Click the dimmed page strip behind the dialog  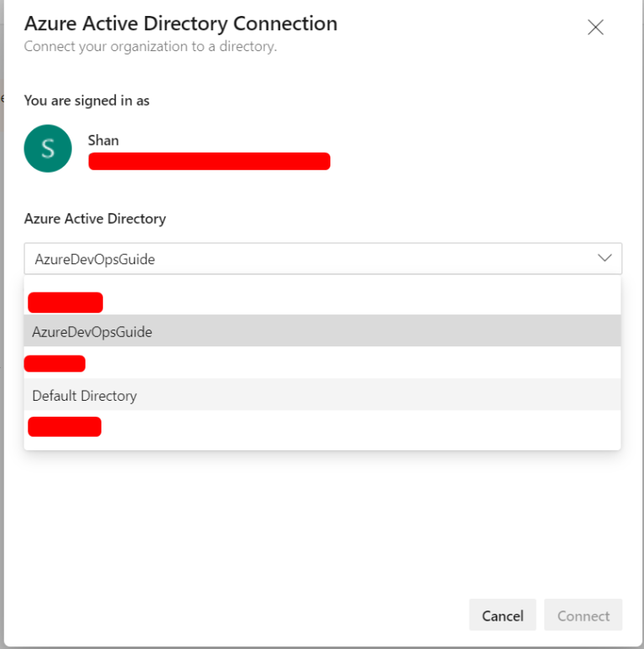point(2,335)
